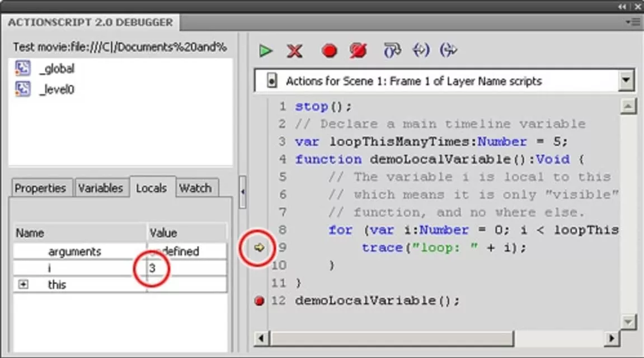Click the Toggle Breakpoint icon

click(330, 51)
